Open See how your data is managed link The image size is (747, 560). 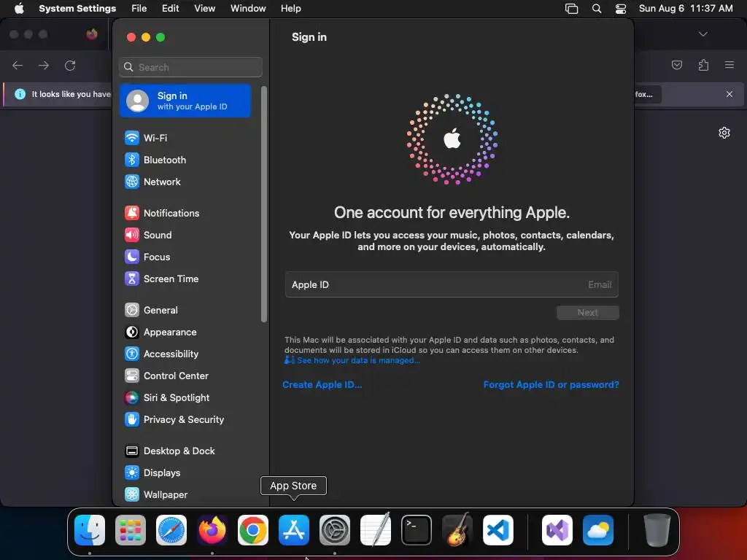click(x=352, y=360)
